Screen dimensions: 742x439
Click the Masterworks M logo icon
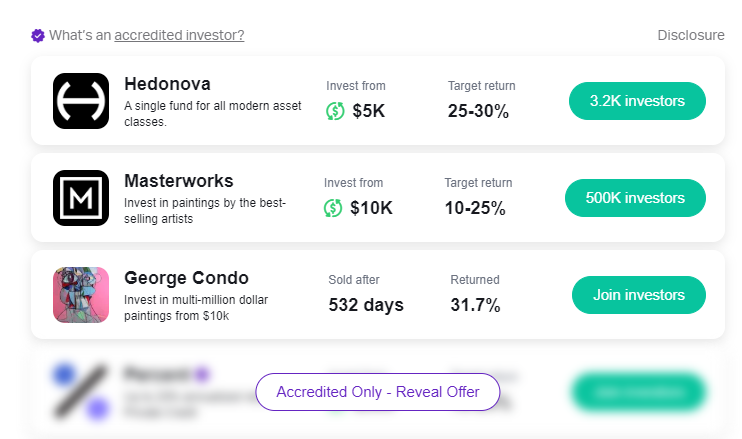(x=81, y=198)
